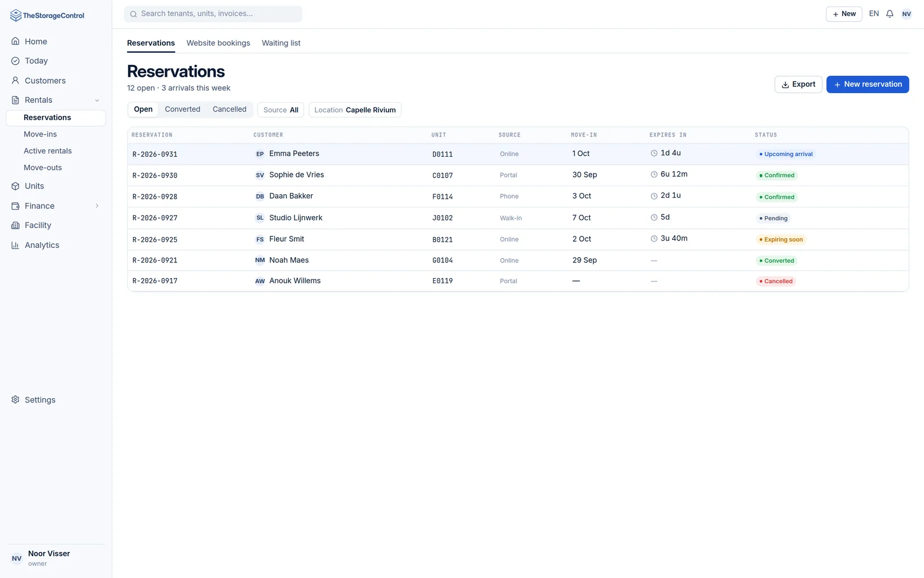Select the Reservations top tab
The image size is (924, 578).
(x=151, y=43)
